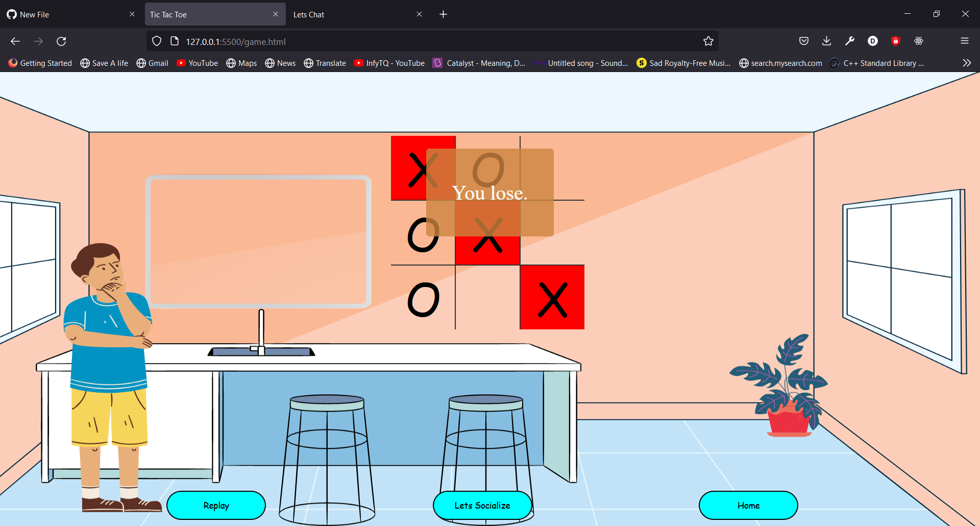Screen dimensions: 980x526
Task: Open the Translate bookmark
Action: click(x=325, y=63)
